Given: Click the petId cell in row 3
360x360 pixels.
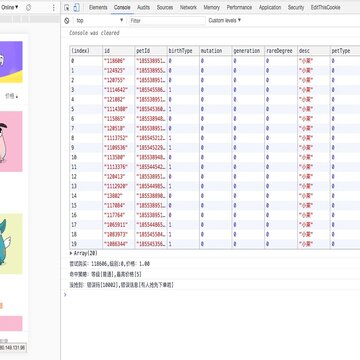Looking at the screenshot, I should point(151,90).
